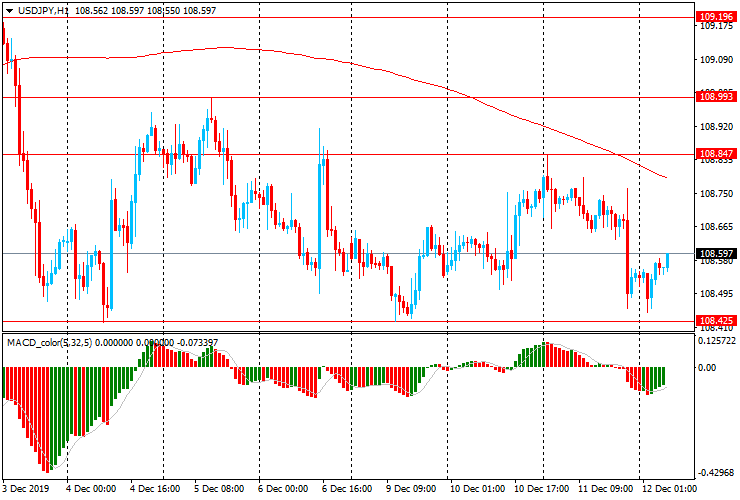Click the MACD zero level 0.00 label
Screen dimensions: 740x500
(708, 368)
